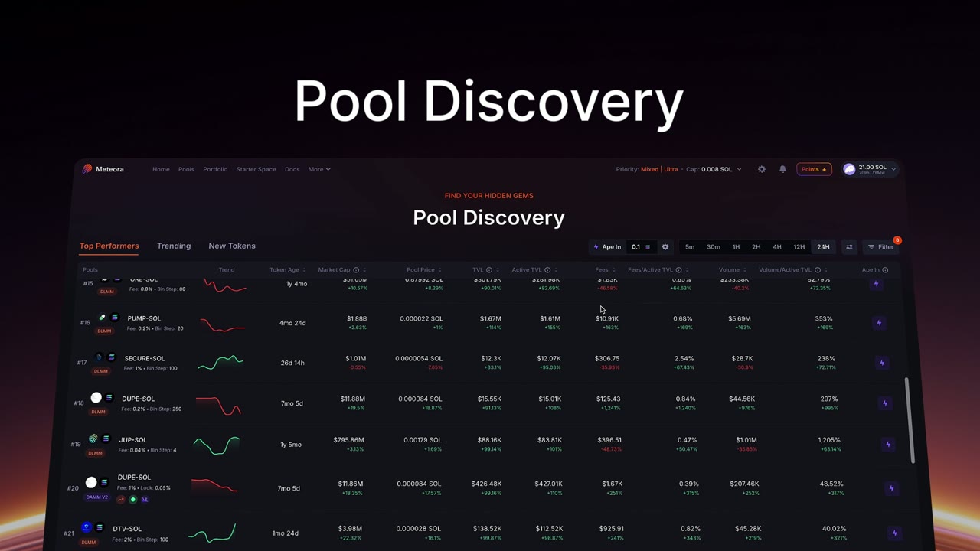Open Starter Space in navigation
980x551 pixels.
(x=256, y=169)
